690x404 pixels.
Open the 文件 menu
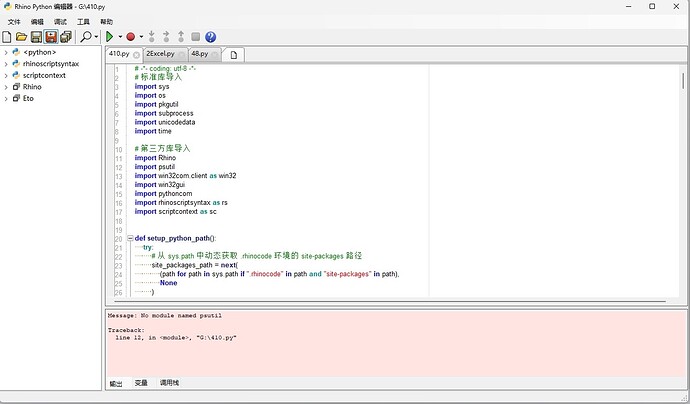pos(14,22)
